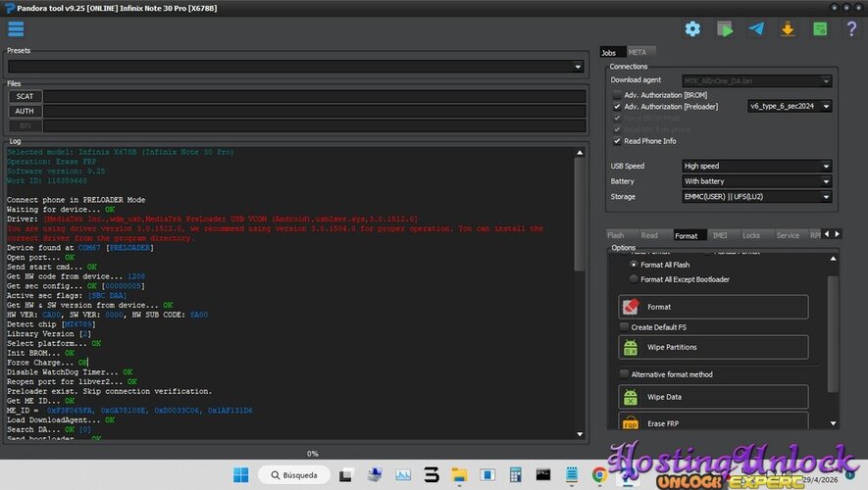Click the Búsqueda taskbar search box
The height and width of the screenshot is (490, 868).
tap(294, 475)
